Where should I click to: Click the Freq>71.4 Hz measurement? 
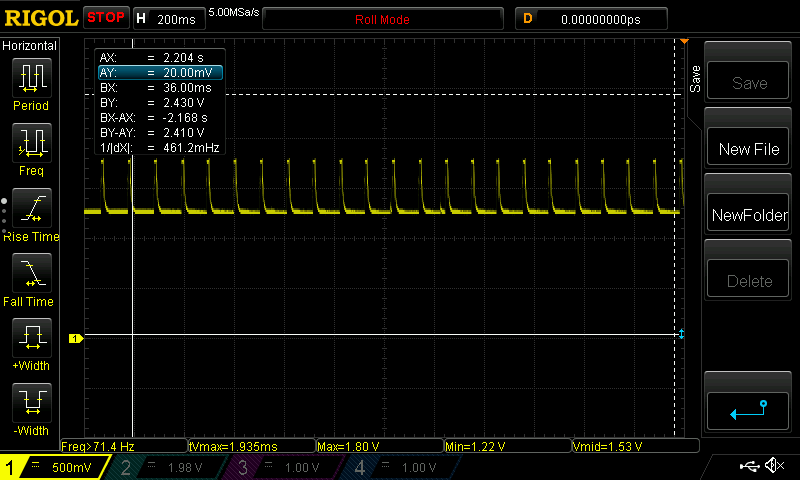(124, 446)
